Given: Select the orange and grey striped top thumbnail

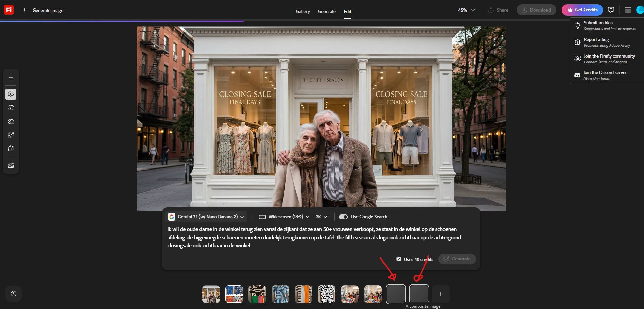Looking at the screenshot, I should coord(303,294).
